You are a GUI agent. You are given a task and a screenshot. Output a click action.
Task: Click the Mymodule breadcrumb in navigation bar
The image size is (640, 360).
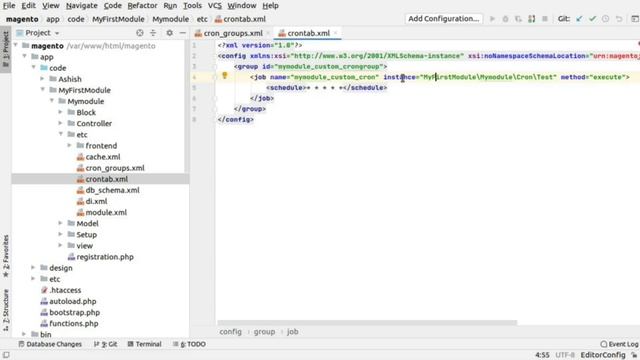click(171, 19)
